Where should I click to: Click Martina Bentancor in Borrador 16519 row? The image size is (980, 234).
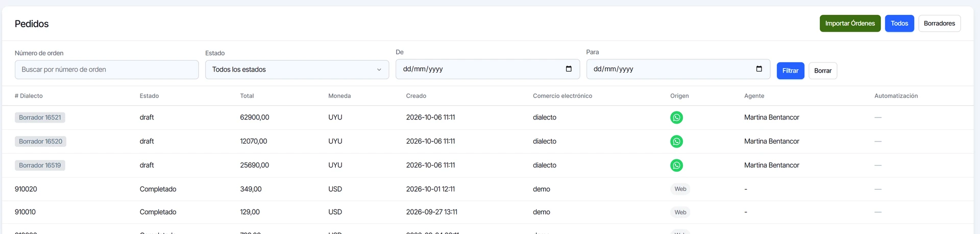tap(772, 166)
